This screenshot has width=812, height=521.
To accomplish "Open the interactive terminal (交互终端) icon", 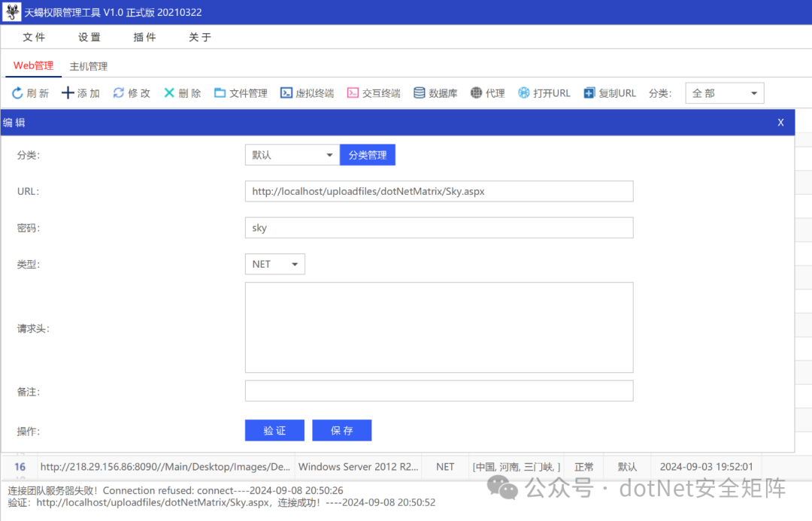I will [x=353, y=93].
